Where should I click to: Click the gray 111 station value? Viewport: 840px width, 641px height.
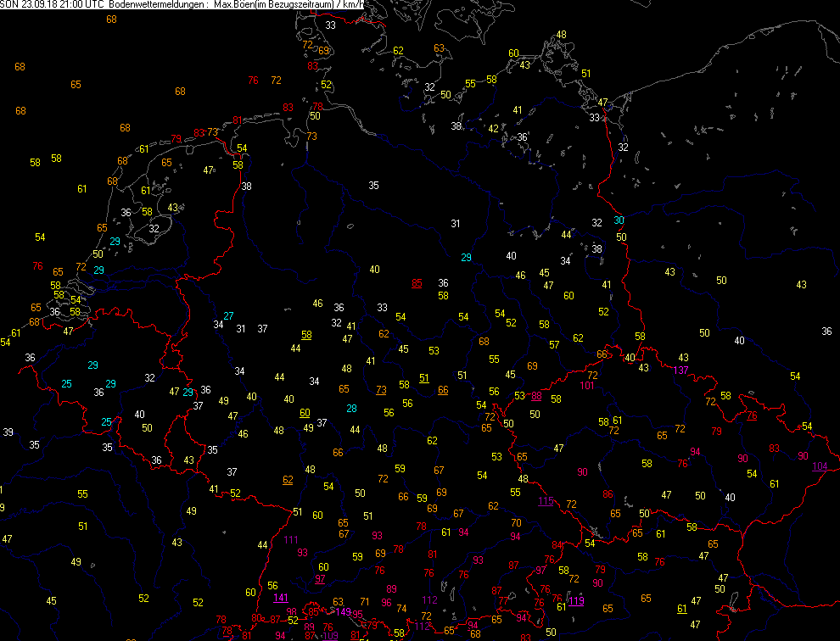tap(292, 540)
